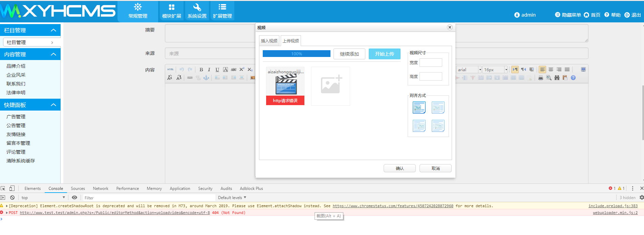The image size is (644, 235).
Task: Click the 100% upload progress bar
Action: point(296,54)
